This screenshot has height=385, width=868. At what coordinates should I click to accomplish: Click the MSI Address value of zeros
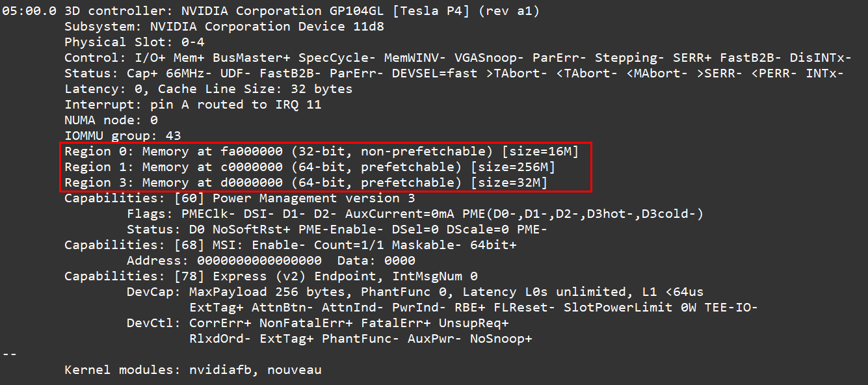[x=259, y=261]
